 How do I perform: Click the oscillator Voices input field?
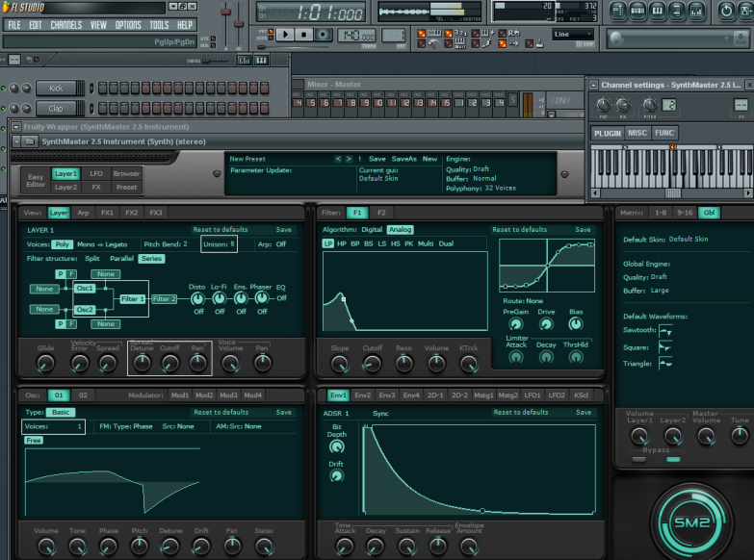53,426
